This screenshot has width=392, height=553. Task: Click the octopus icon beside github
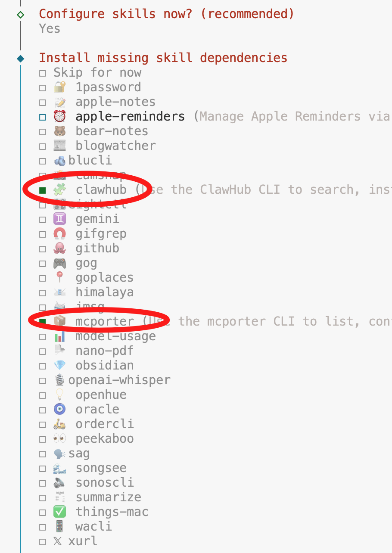[x=59, y=249]
